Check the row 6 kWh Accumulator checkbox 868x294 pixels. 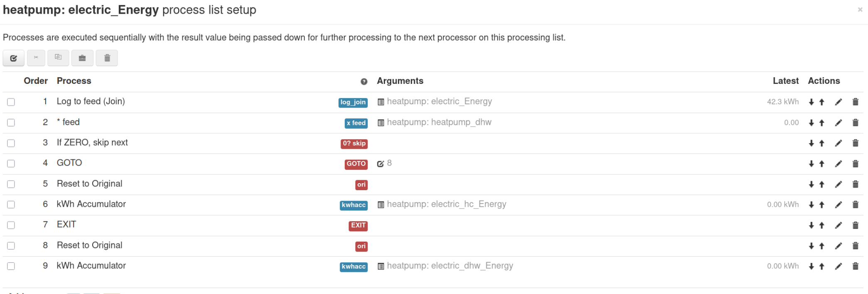(11, 205)
